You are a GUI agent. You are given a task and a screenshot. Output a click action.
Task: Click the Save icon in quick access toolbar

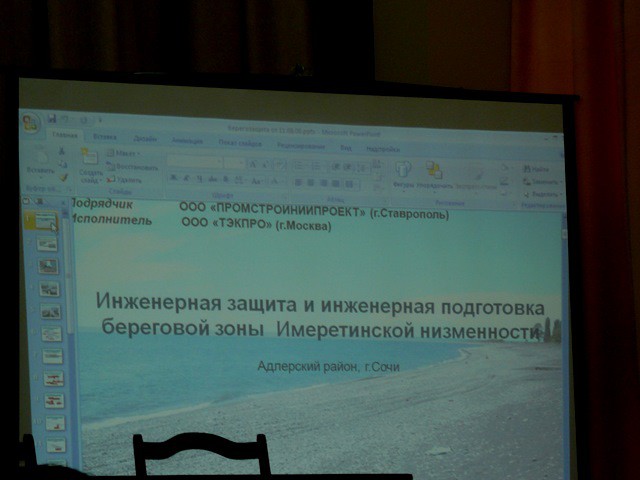click(x=52, y=119)
